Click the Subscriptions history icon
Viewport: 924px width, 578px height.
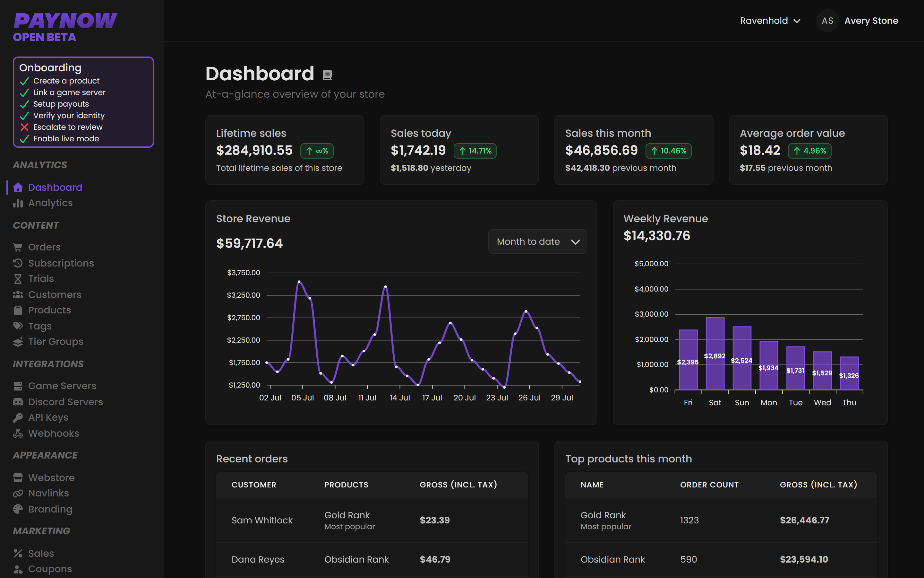coord(18,263)
